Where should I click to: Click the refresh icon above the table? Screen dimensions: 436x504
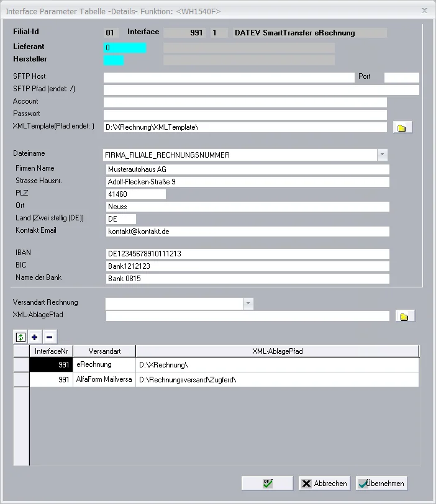pyautogui.click(x=20, y=337)
